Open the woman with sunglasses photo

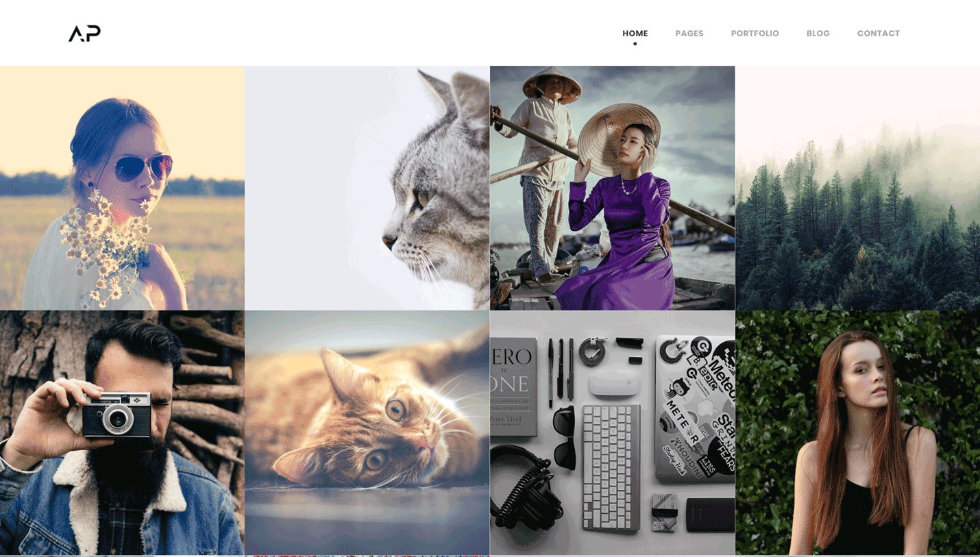coord(122,188)
